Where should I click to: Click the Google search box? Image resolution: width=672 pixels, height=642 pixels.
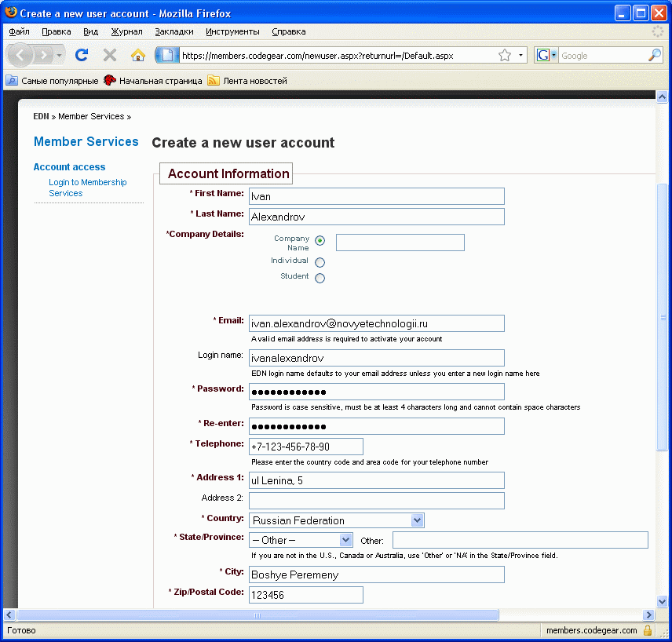603,55
